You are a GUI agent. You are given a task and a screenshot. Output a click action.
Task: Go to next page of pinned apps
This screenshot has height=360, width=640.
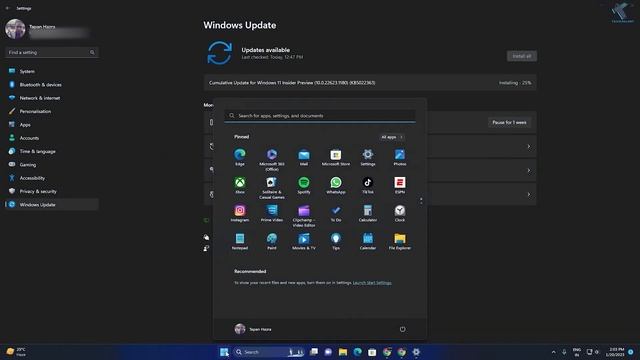421,203
